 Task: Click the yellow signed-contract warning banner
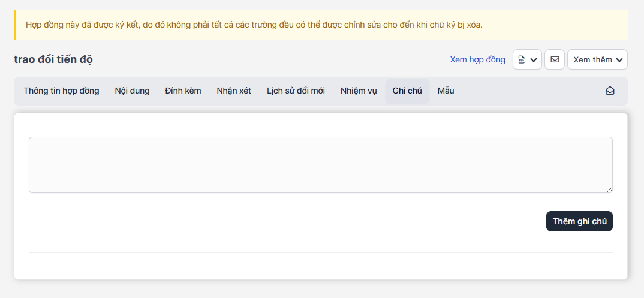point(320,25)
